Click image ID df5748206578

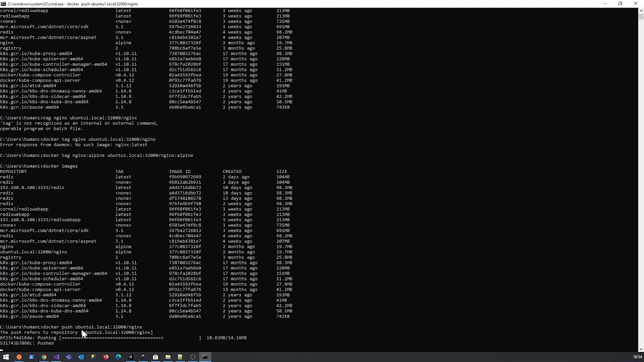(x=185, y=199)
